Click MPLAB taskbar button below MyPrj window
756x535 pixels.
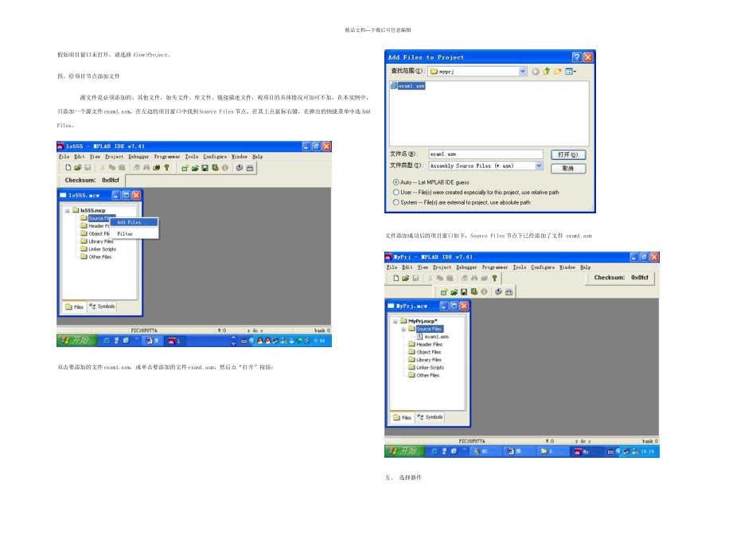point(586,451)
